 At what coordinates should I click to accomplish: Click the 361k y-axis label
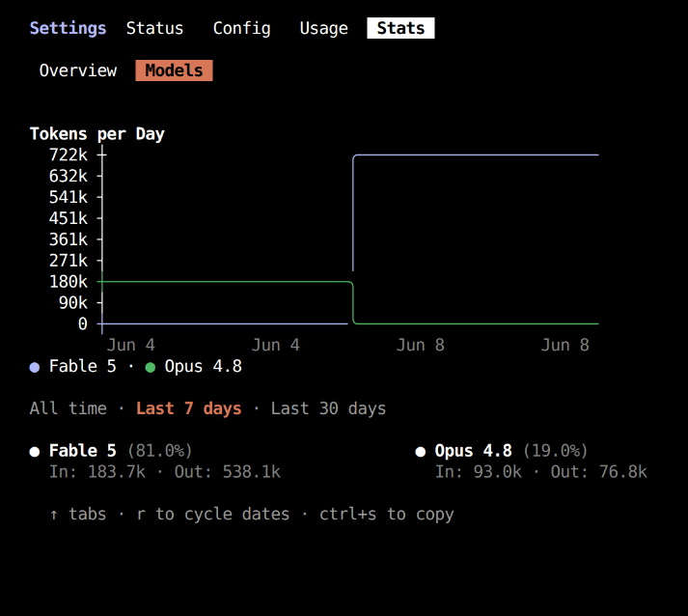(68, 239)
